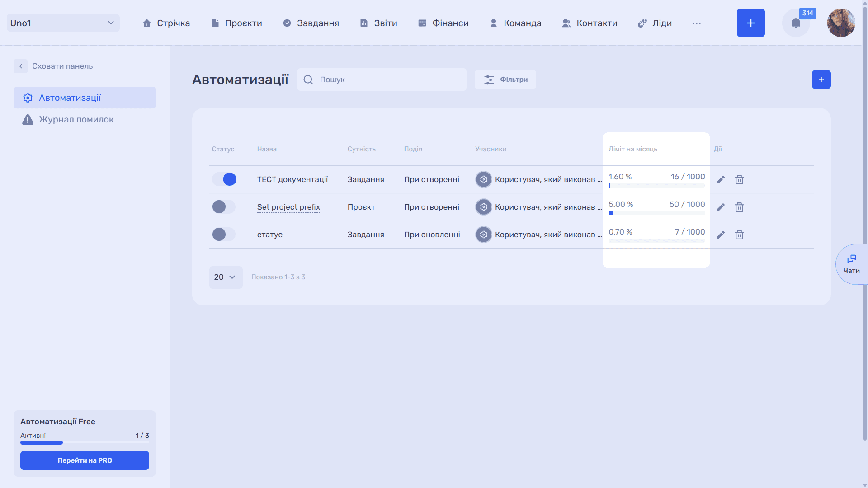Click Перейти на PRO button
The image size is (868, 488).
click(x=85, y=460)
